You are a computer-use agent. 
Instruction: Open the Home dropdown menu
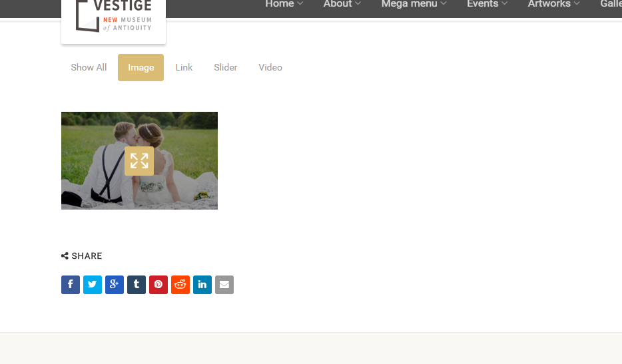(x=284, y=4)
